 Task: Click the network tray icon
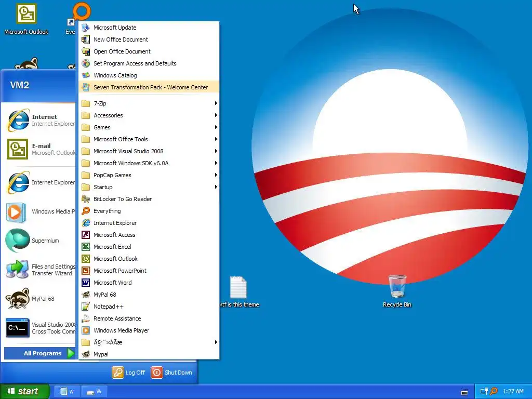coord(484,391)
